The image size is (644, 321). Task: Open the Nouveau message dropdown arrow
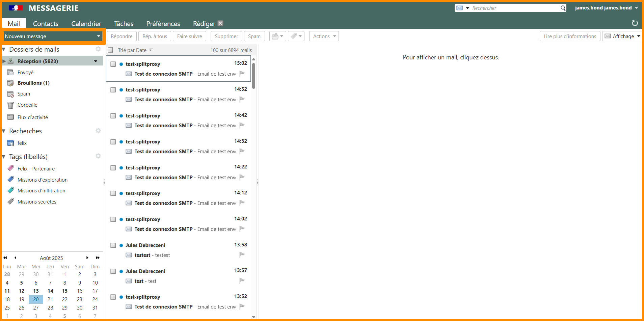tap(99, 36)
